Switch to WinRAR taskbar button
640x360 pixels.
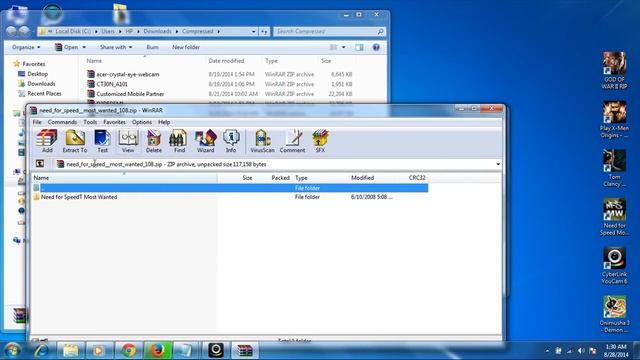[x=245, y=350]
